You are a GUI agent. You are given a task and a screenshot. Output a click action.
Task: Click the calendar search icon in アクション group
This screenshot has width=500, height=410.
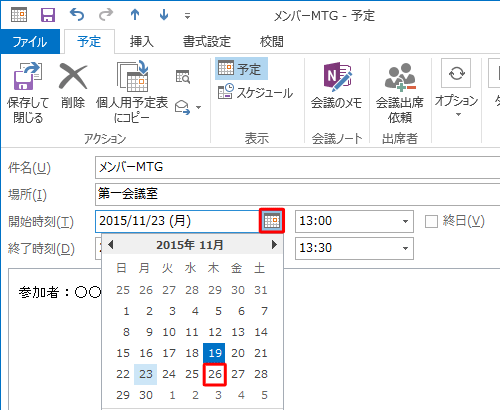click(x=183, y=77)
